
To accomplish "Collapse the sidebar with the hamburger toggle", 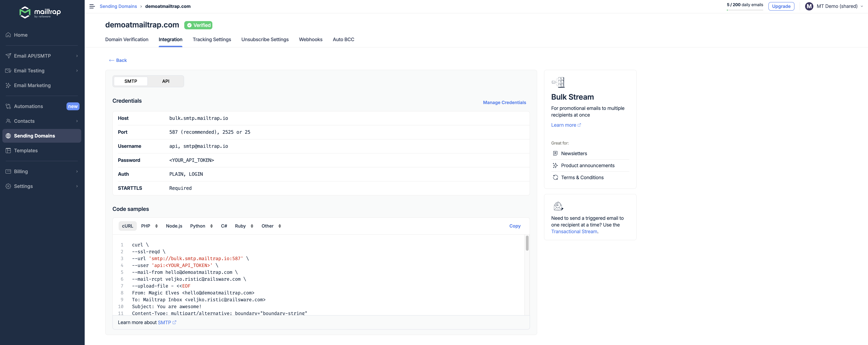I will pos(92,6).
